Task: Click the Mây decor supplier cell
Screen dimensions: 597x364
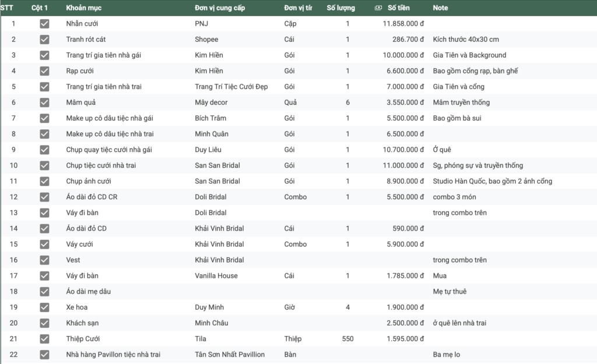Action: pos(211,103)
